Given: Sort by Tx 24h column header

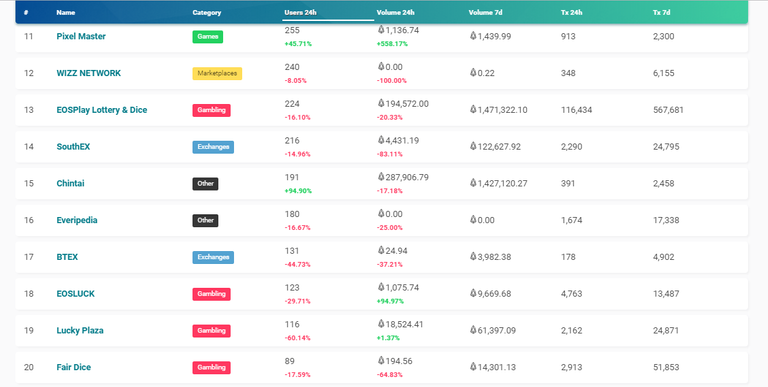Looking at the screenshot, I should click(x=571, y=13).
